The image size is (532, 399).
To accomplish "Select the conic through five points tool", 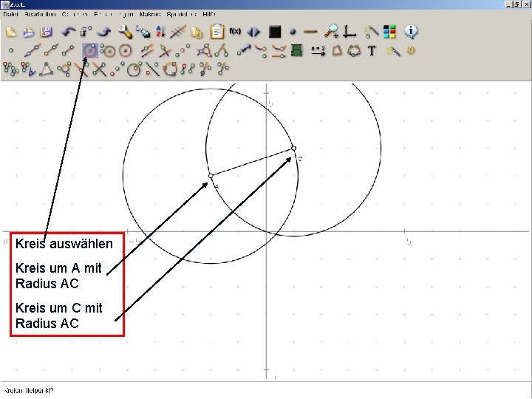I will tap(354, 51).
